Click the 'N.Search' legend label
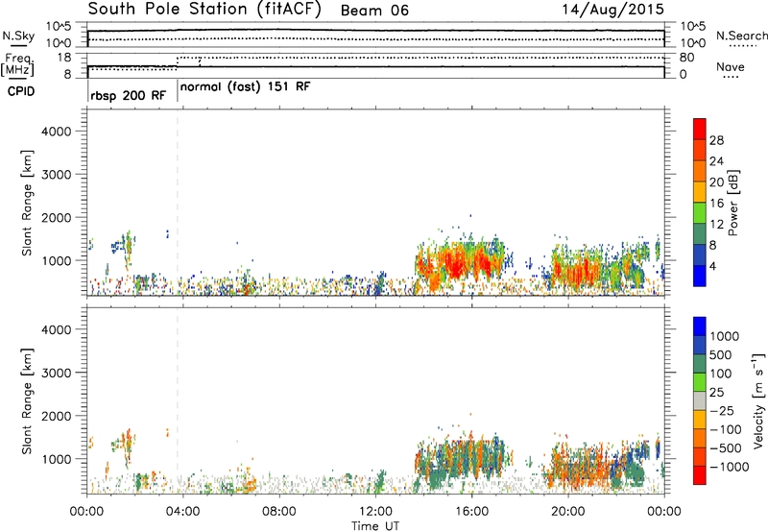The image size is (768, 532). [x=742, y=36]
